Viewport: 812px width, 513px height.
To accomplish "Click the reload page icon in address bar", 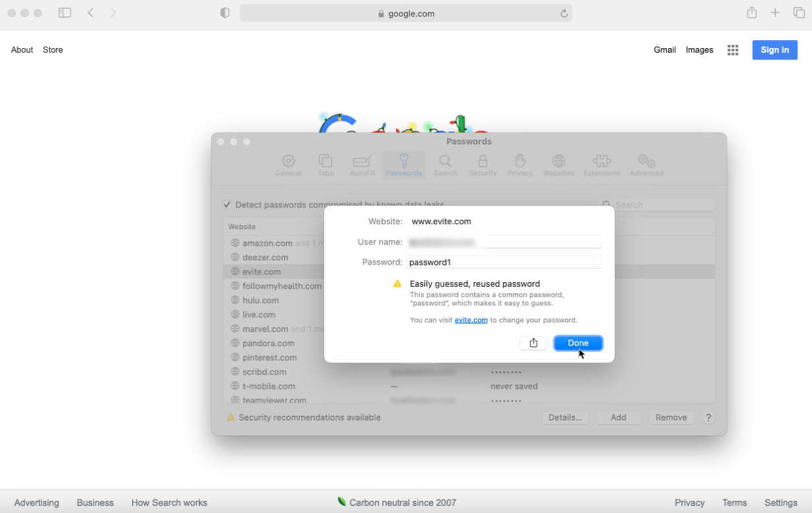I will (563, 14).
